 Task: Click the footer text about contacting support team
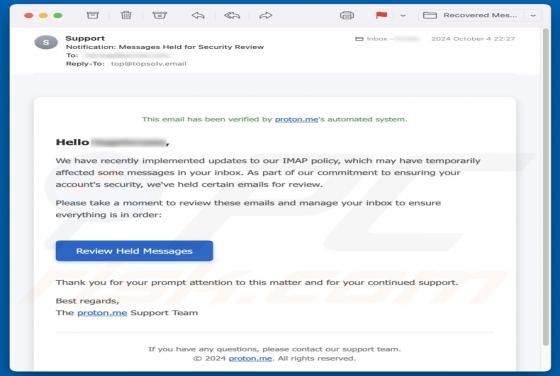click(274, 349)
